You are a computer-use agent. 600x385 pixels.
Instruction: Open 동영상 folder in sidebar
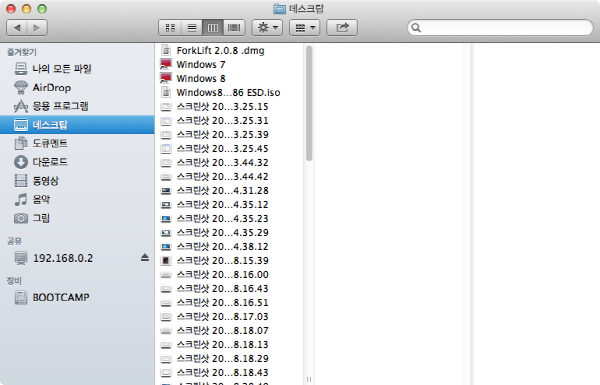(x=77, y=181)
